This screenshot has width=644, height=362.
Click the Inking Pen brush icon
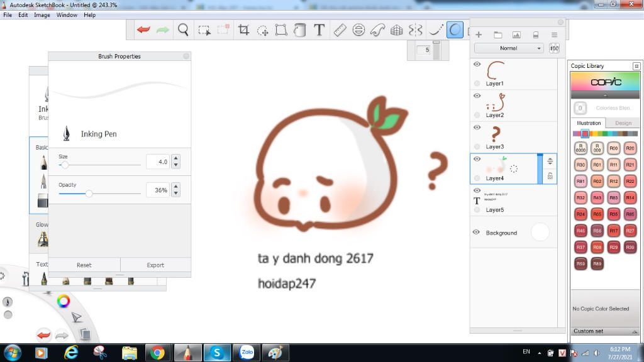tap(66, 133)
